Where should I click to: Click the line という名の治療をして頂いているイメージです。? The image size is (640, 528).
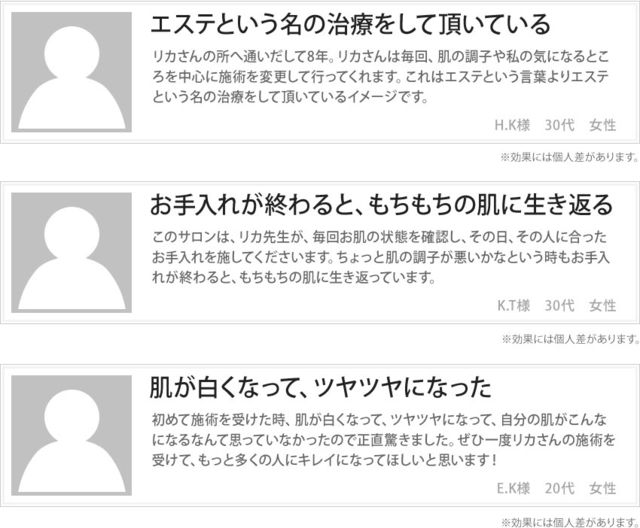point(291,97)
